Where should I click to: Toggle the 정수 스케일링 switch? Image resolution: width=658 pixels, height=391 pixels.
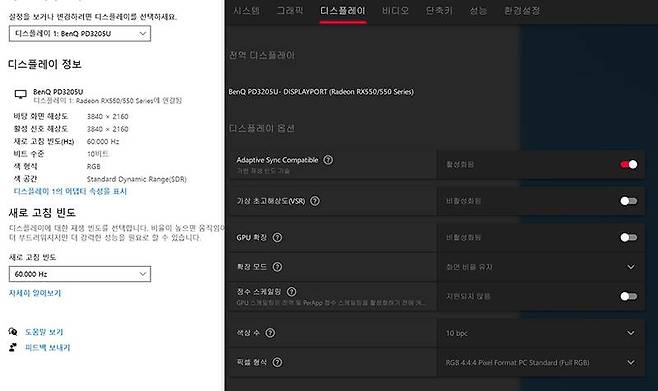[x=629, y=296]
